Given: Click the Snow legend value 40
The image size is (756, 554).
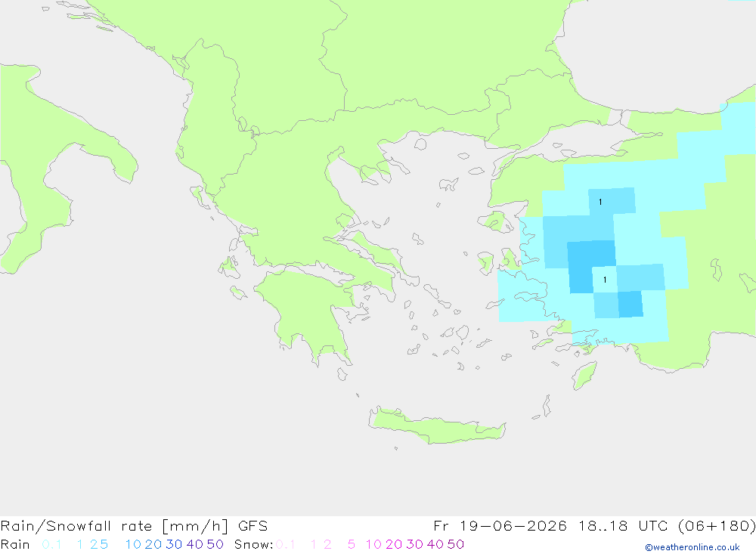Looking at the screenshot, I should click(435, 544).
